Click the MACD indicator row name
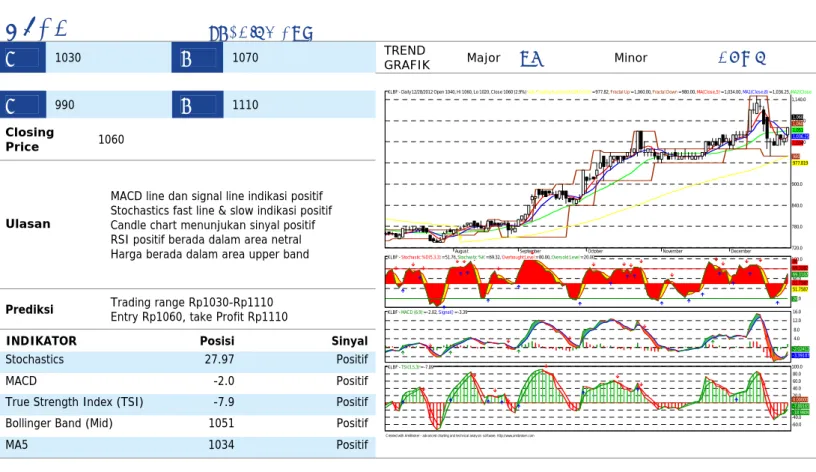The width and height of the screenshot is (816, 472). 21,381
